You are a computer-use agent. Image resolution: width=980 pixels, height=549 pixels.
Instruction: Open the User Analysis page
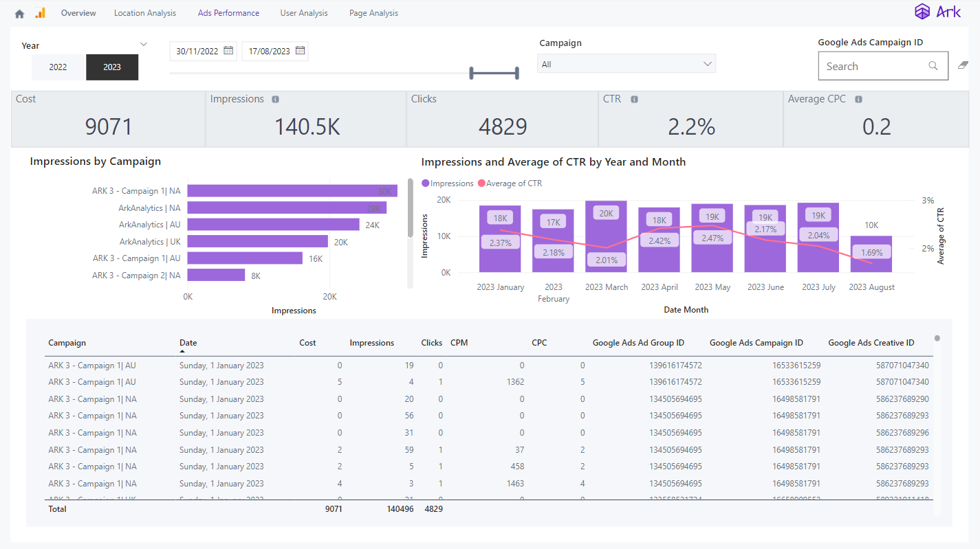303,12
